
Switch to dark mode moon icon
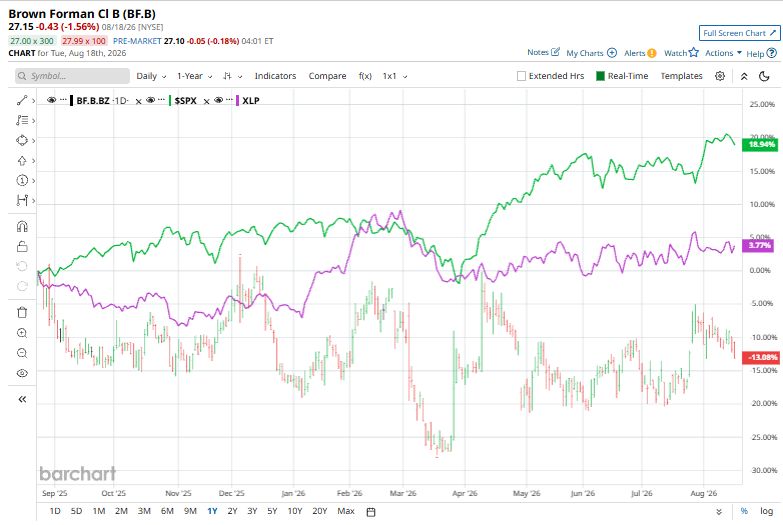(x=764, y=76)
